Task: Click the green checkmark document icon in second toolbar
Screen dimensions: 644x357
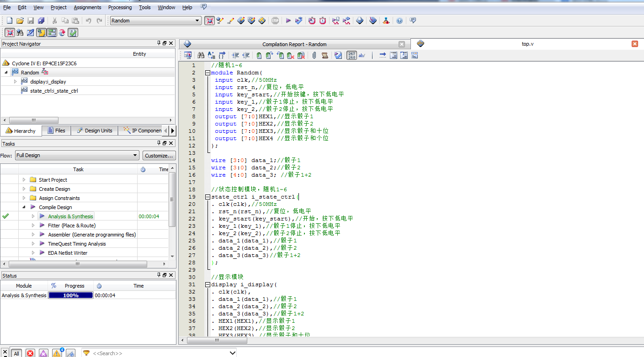Action: (73, 32)
